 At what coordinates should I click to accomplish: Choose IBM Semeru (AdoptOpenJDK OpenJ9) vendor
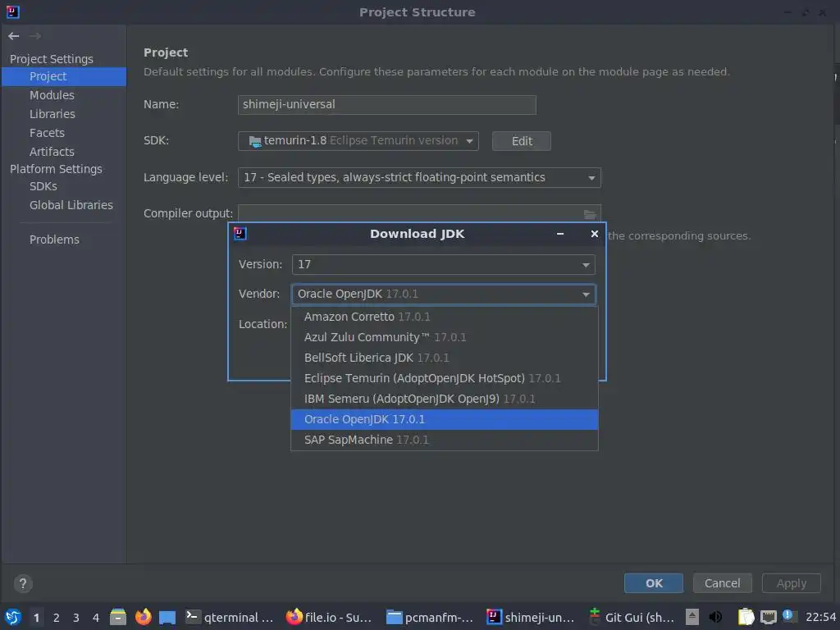coord(444,399)
